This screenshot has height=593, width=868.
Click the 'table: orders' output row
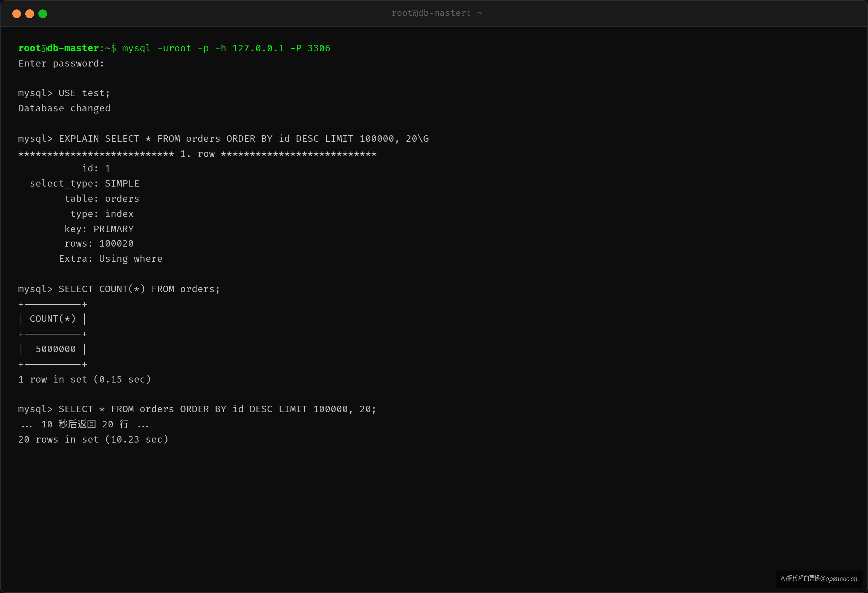point(102,199)
